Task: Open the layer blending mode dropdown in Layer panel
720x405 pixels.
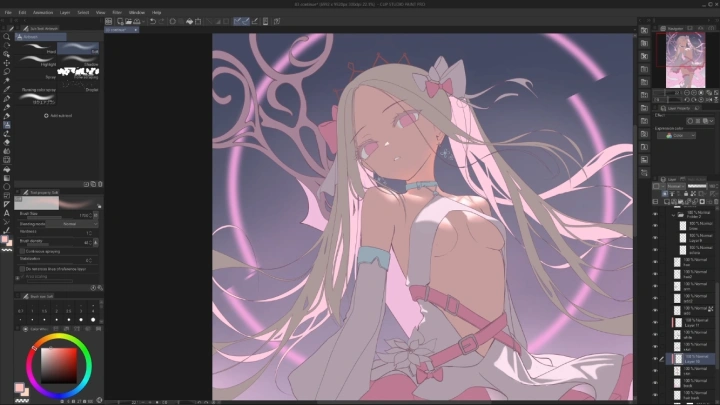Action: 673,186
